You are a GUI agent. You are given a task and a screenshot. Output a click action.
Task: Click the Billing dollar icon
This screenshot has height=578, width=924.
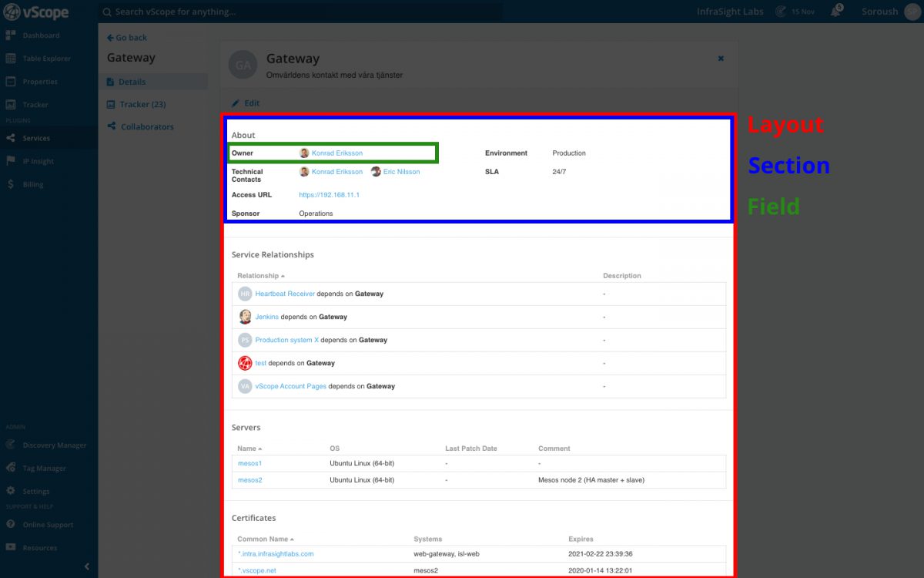(x=11, y=184)
